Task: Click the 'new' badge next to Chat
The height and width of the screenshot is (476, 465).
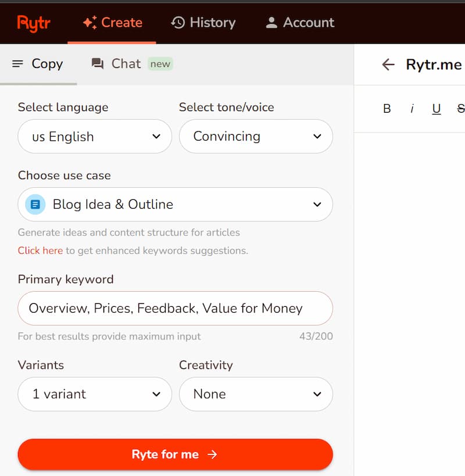Action: point(160,64)
